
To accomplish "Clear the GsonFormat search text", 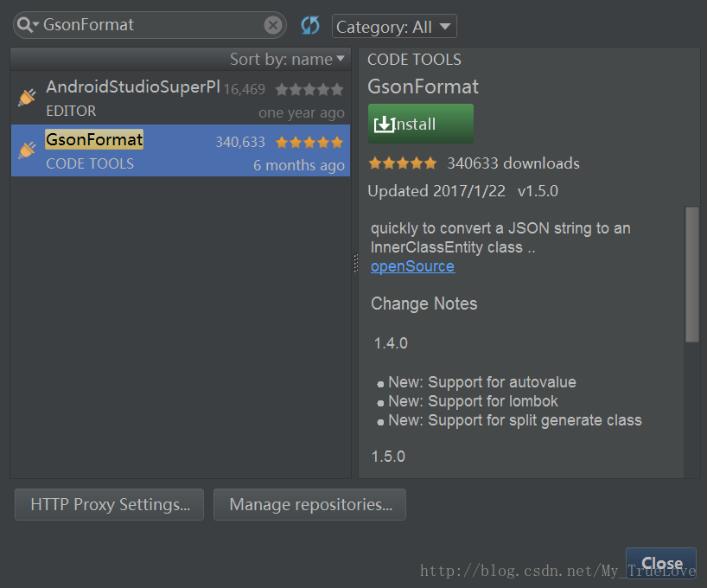I will point(273,25).
